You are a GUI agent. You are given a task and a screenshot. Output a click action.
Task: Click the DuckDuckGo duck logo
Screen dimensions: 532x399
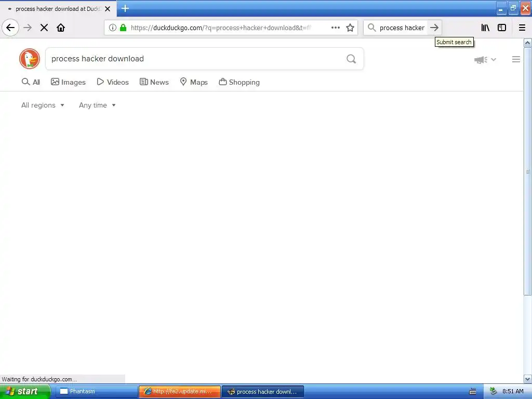tap(30, 59)
